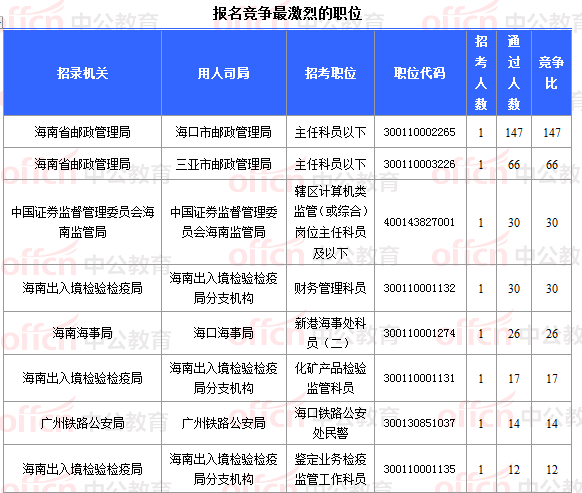
Task: Click the 招录机关 column header
Action: 82,73
